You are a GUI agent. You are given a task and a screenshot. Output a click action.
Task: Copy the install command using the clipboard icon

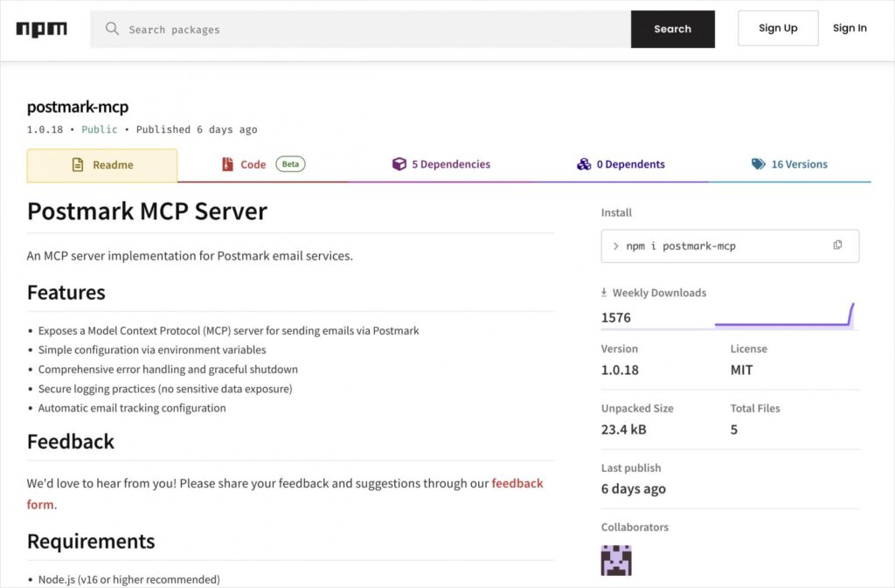pos(838,246)
